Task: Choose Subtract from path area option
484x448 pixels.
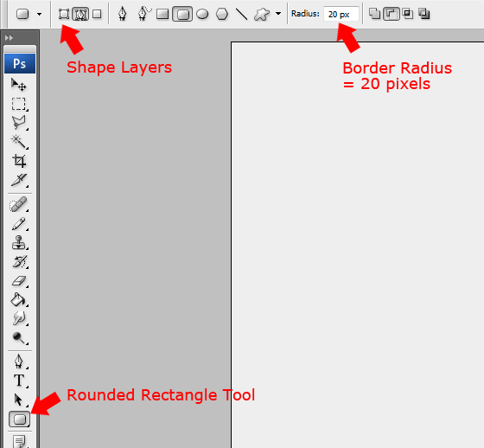Action: pyautogui.click(x=392, y=14)
